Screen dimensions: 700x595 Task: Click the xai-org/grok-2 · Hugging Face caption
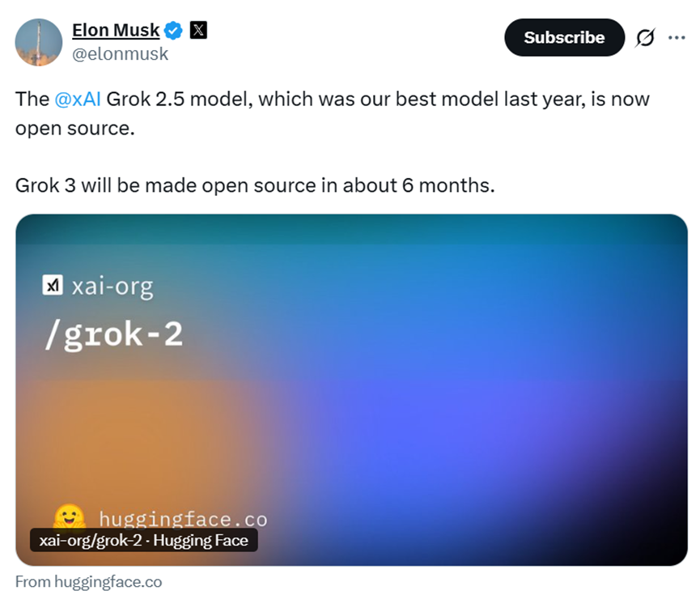(x=144, y=540)
